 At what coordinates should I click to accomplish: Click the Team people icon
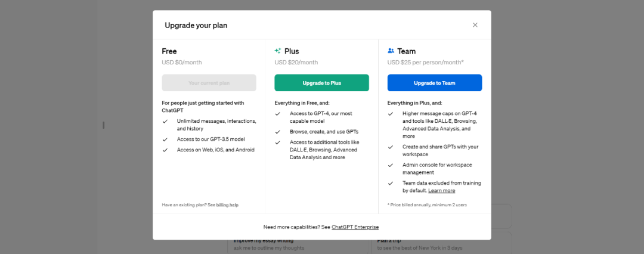(x=391, y=51)
